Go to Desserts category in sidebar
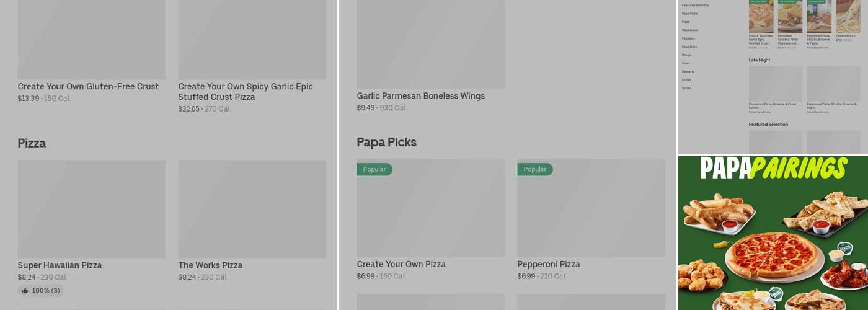The height and width of the screenshot is (310, 868). point(688,71)
